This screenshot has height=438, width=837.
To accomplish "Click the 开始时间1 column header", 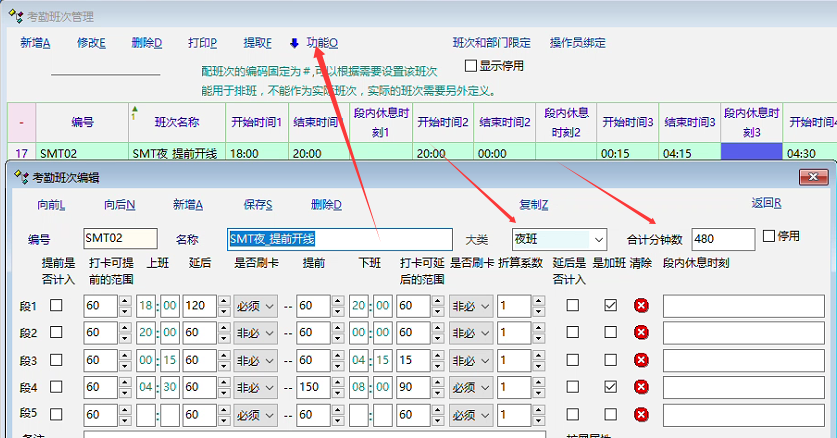I will pyautogui.click(x=257, y=123).
